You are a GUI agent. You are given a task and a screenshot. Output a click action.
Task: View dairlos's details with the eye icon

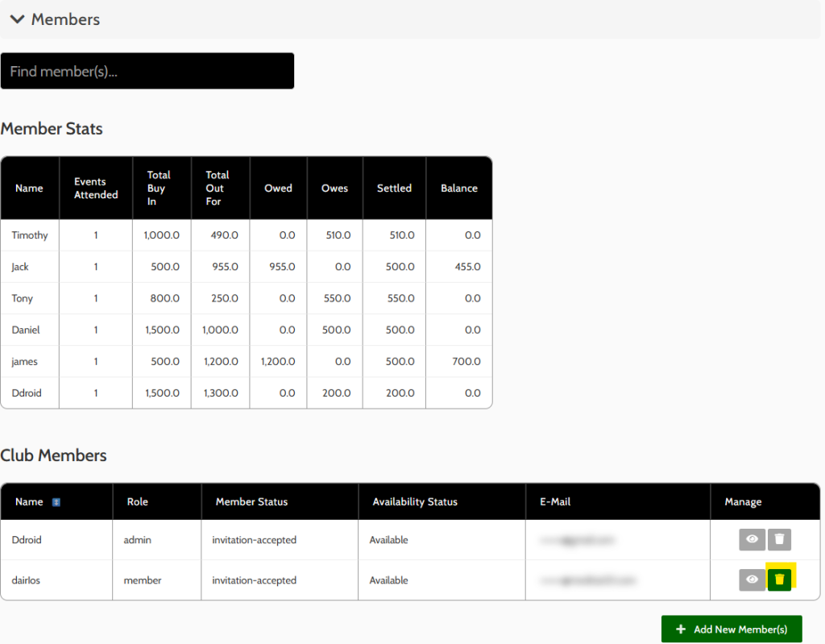(x=752, y=580)
